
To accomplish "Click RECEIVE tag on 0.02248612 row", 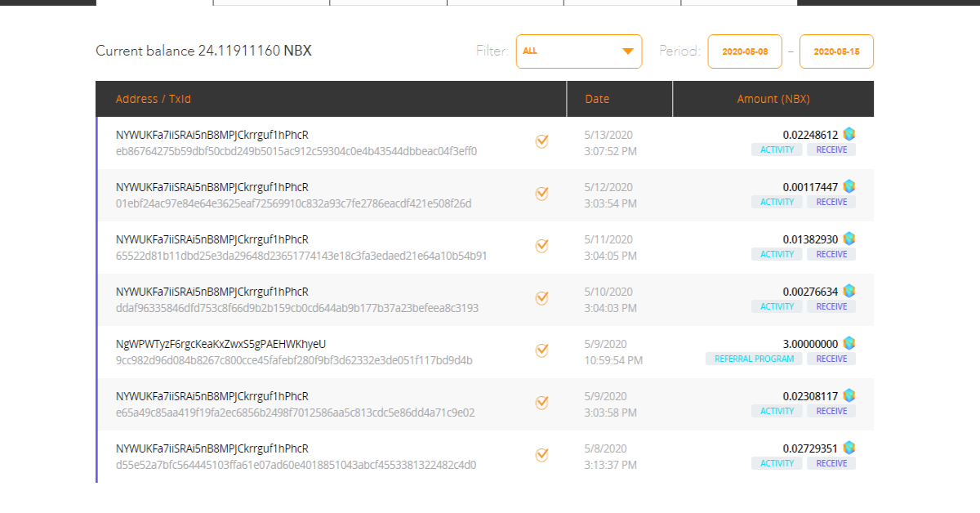I will (x=831, y=149).
